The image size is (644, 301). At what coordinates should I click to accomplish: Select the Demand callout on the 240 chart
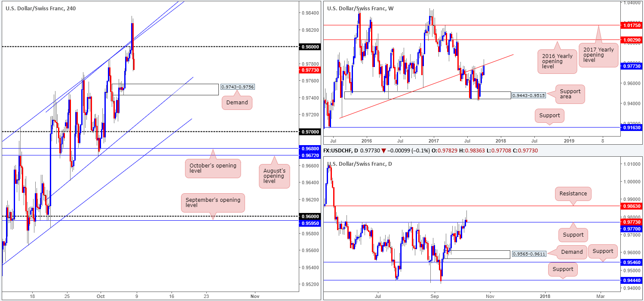237,103
